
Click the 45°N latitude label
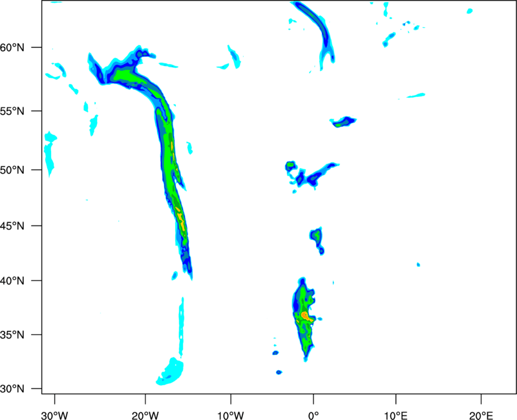(x=12, y=226)
